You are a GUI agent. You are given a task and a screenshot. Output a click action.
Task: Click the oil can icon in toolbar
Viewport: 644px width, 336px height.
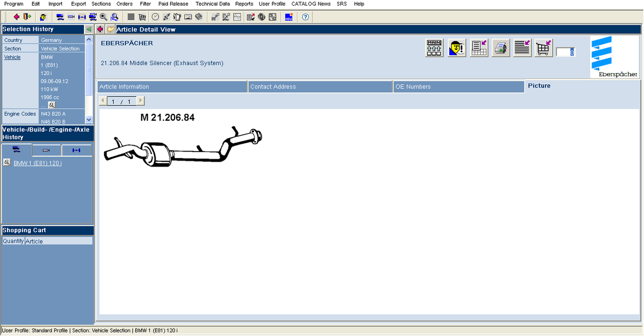coord(177,17)
